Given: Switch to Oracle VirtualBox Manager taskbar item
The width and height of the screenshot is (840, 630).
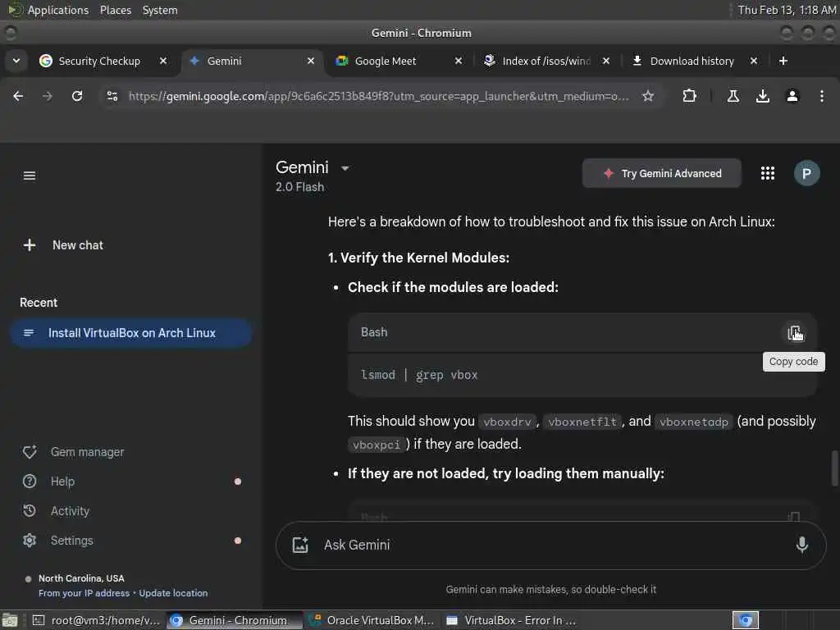Looking at the screenshot, I should click(x=373, y=620).
